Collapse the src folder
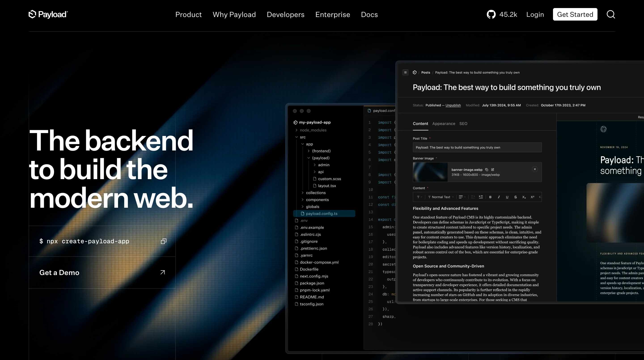The width and height of the screenshot is (644, 360). [297, 137]
